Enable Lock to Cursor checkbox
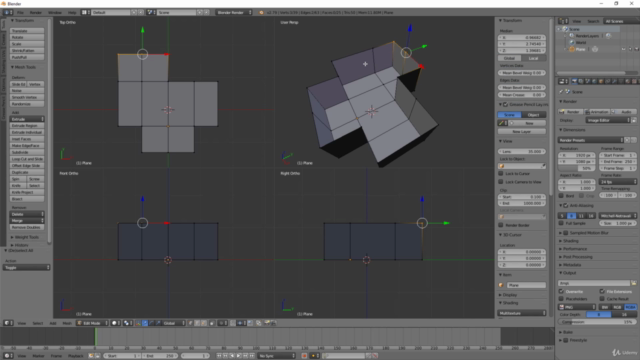Viewport: 640px width, 360px height. 501,173
